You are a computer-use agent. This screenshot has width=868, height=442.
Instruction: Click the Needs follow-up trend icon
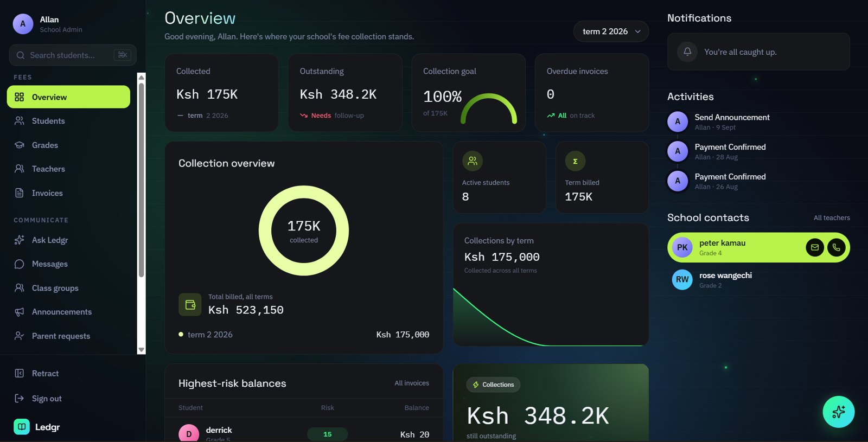304,116
